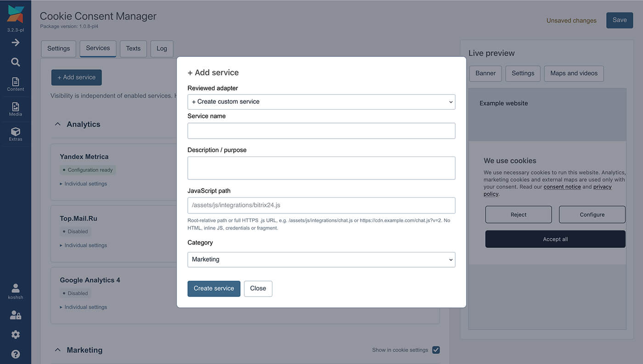Click the Create service button
This screenshot has height=364, width=643.
click(214, 289)
